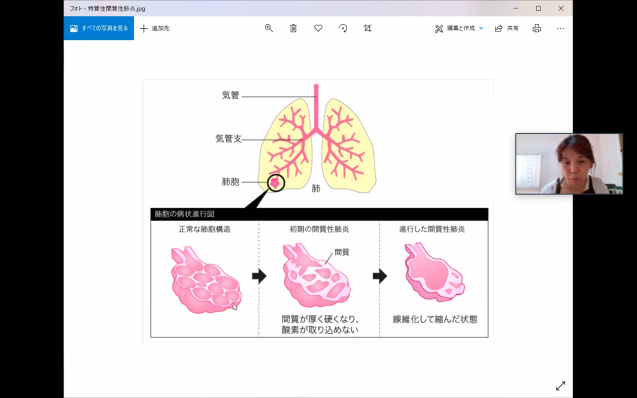Click the '肺胞' label in the diagram
The width and height of the screenshot is (637, 398).
click(230, 182)
